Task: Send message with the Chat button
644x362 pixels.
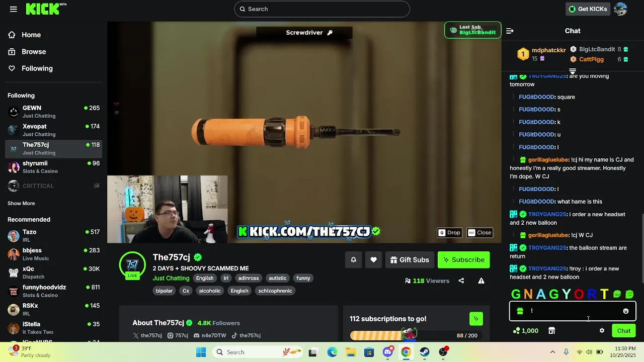Action: click(624, 331)
